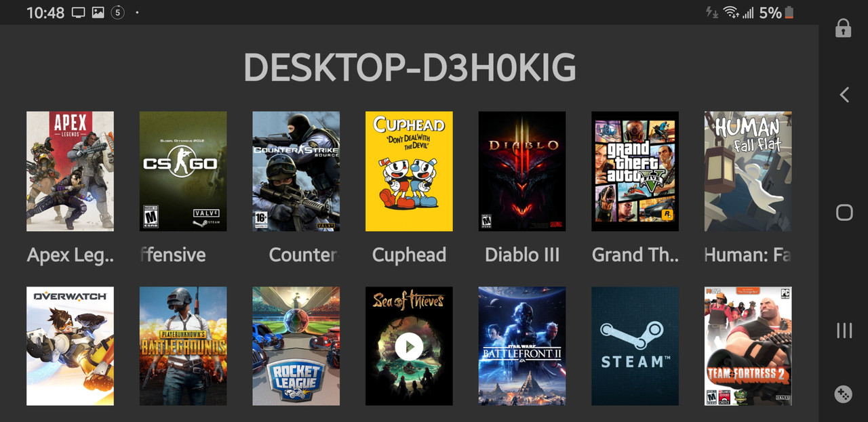
Task: Launch Cuphead from the library
Action: 409,171
